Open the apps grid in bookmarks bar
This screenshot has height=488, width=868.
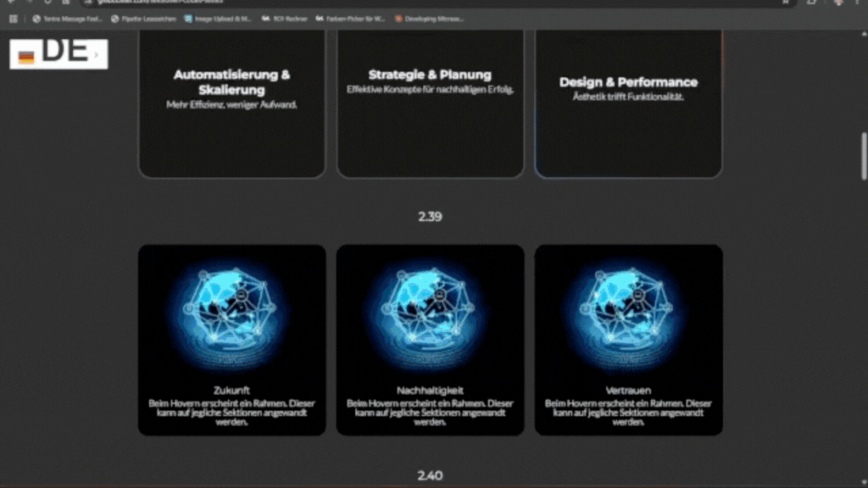(14, 19)
